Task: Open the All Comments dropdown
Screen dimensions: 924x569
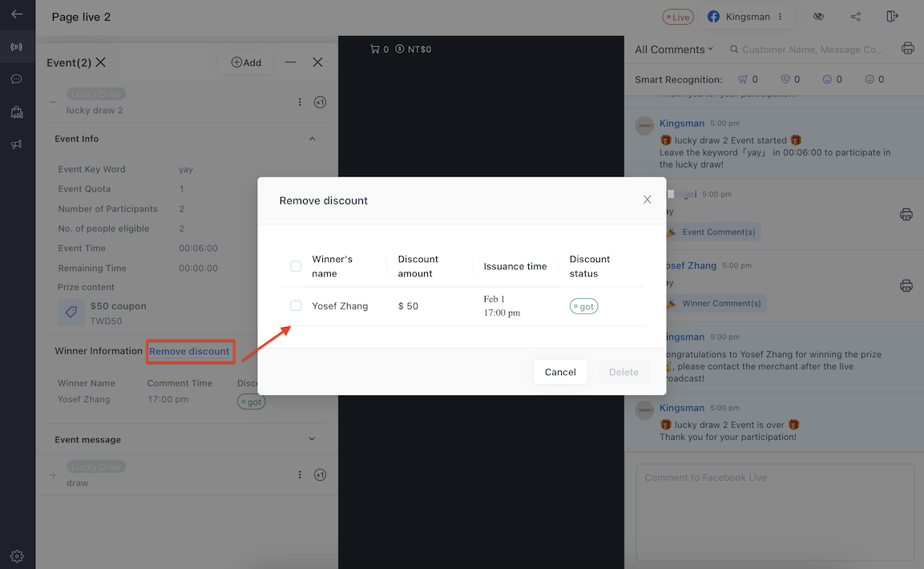Action: tap(673, 50)
